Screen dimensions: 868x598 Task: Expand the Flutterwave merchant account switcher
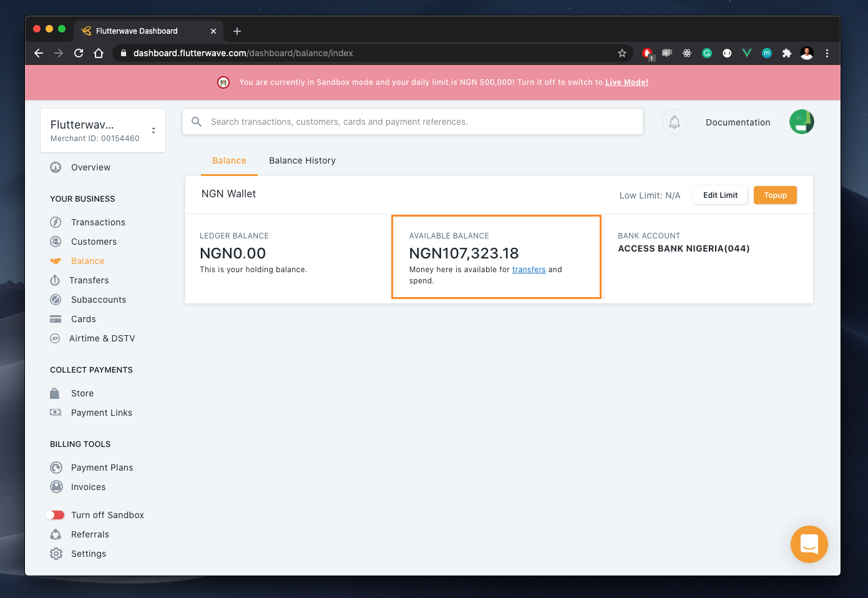103,130
